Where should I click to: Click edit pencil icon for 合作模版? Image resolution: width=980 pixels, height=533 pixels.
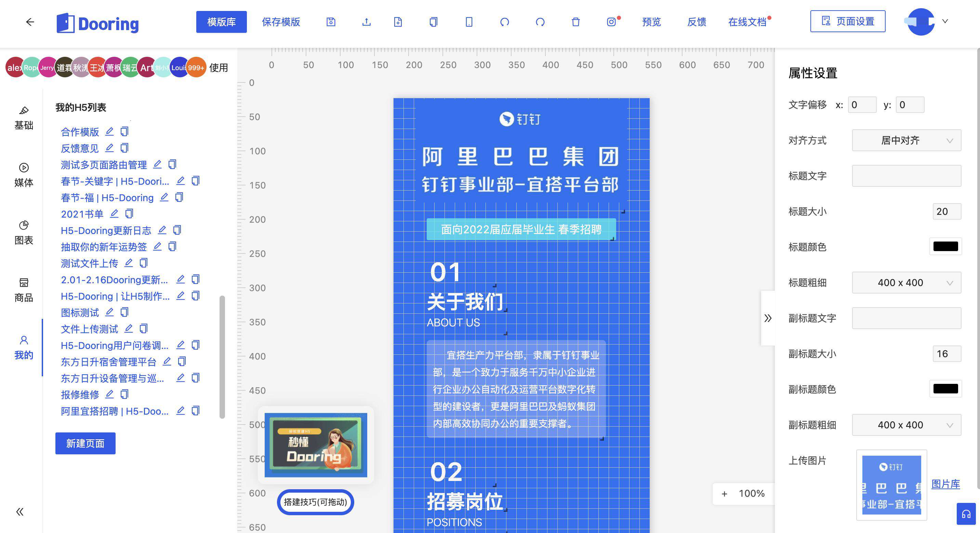point(109,131)
